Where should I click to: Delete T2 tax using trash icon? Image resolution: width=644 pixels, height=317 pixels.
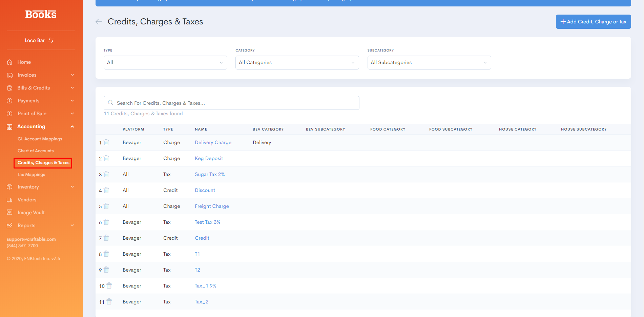click(106, 270)
